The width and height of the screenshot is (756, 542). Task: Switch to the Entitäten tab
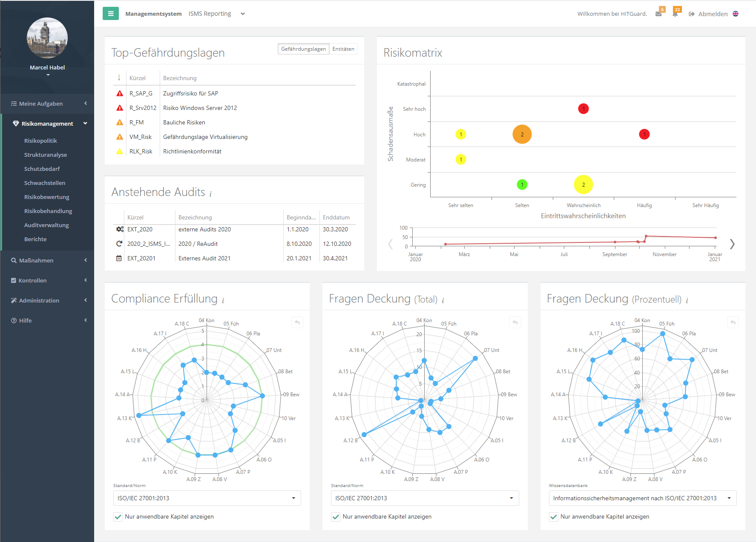[343, 49]
